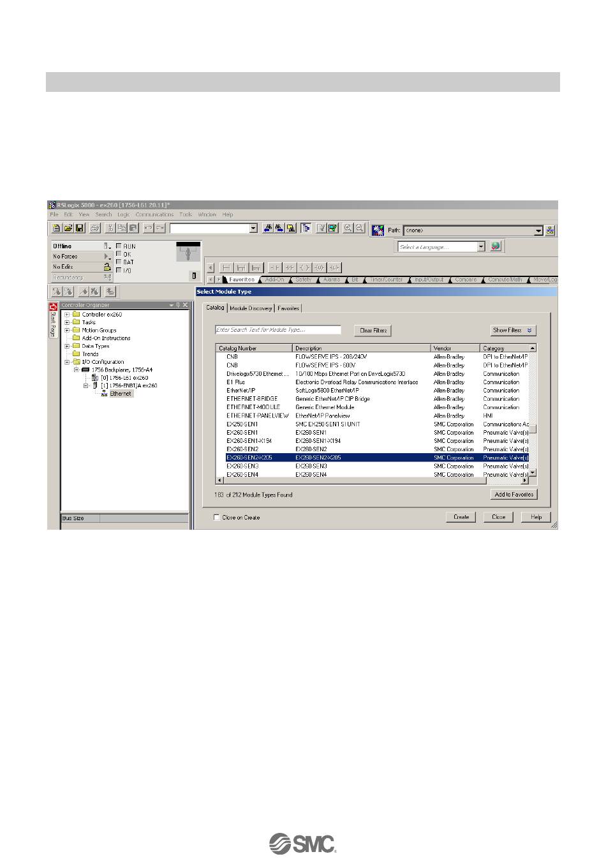This screenshot has height=868, width=606.
Task: Select the examine-on contact instruction icon
Action: [x=275, y=267]
